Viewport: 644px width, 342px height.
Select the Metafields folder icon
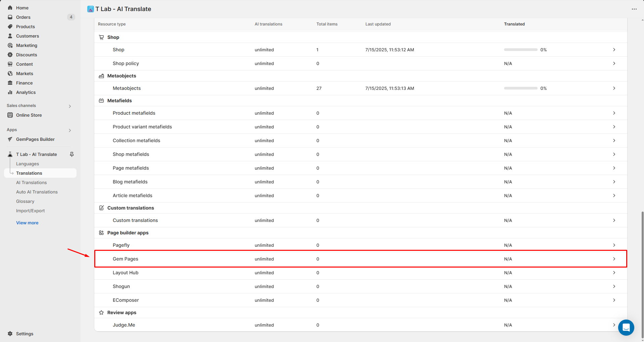[101, 101]
